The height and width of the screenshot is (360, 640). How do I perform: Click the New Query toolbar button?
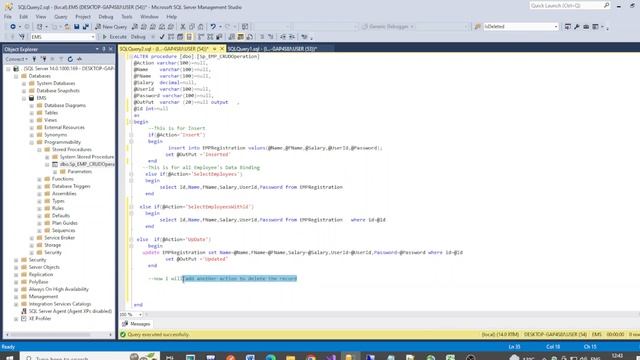pos(111,27)
